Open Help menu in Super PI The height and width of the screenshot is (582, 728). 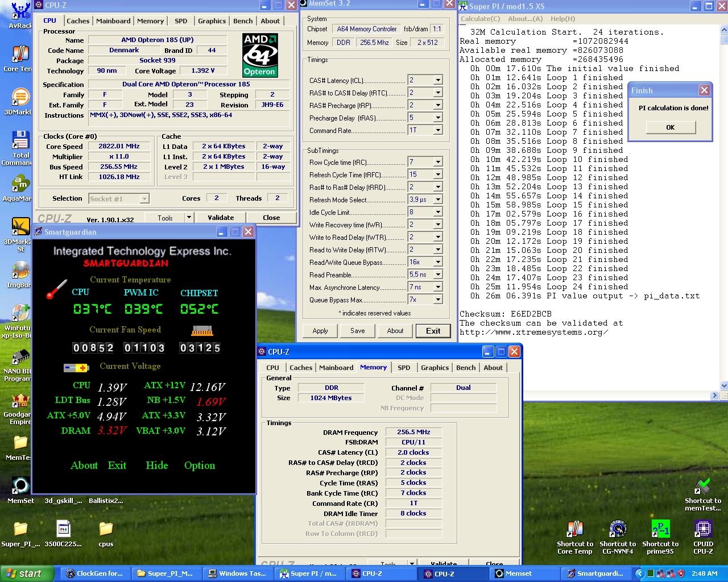(562, 19)
